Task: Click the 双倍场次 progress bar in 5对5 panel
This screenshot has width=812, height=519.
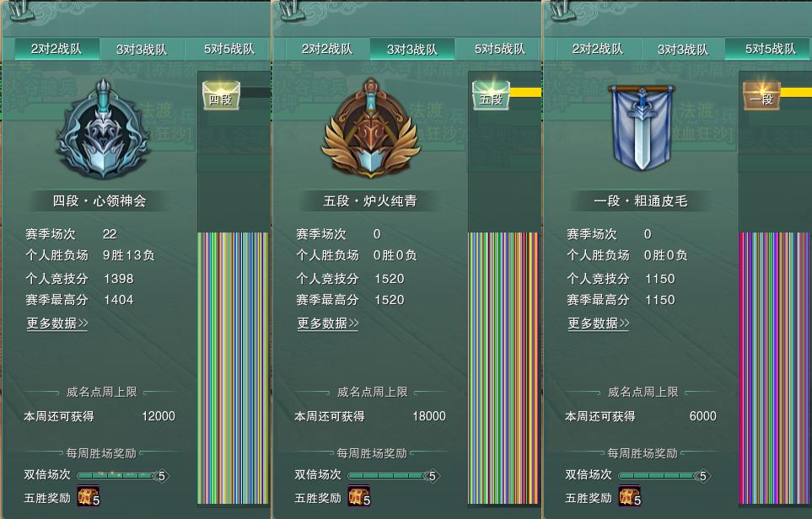Action: (664, 475)
